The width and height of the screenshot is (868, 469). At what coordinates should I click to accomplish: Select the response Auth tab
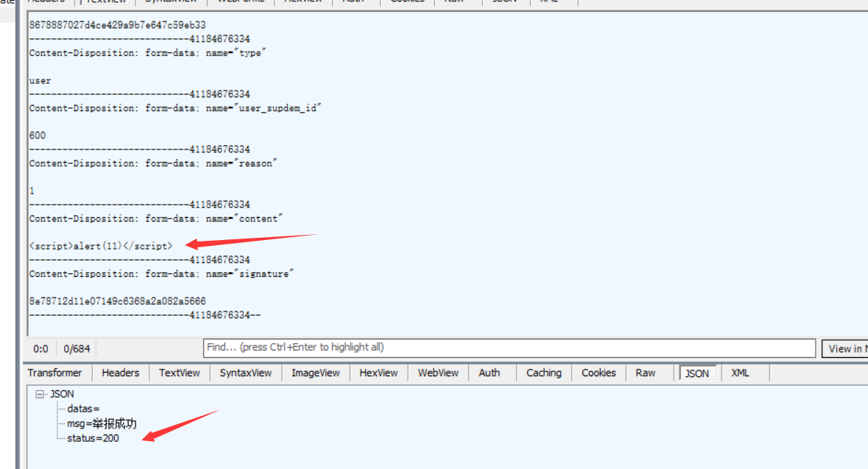(x=490, y=373)
